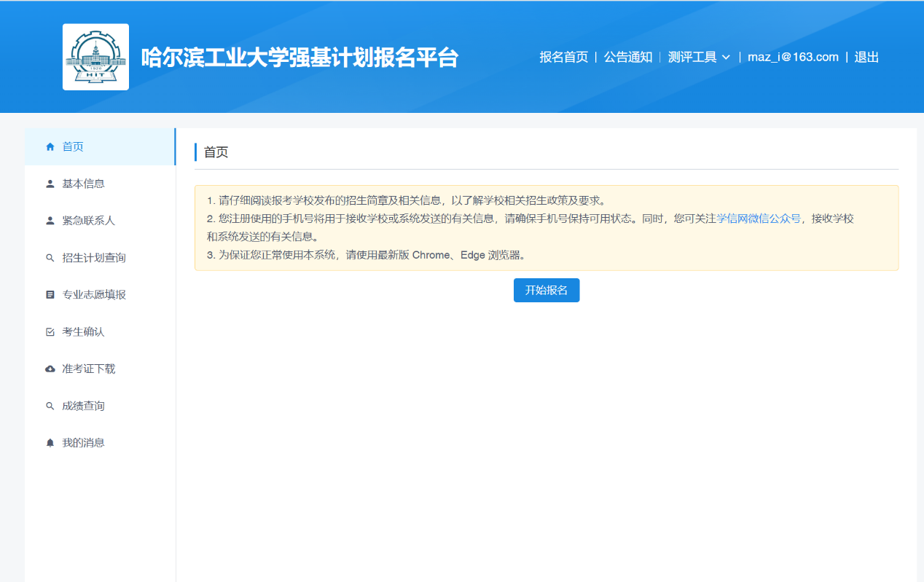Click the bell icon beside 我的消息
The height and width of the screenshot is (582, 924).
click(x=50, y=443)
